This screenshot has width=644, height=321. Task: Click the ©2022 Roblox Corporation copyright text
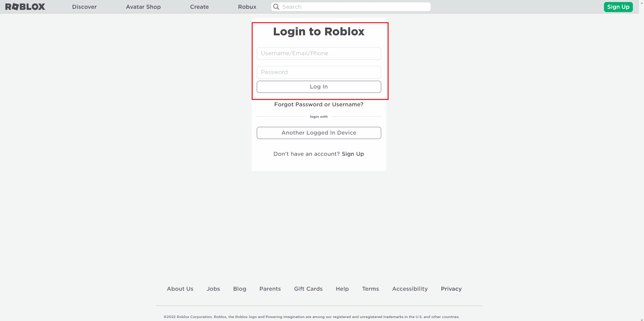click(x=312, y=317)
